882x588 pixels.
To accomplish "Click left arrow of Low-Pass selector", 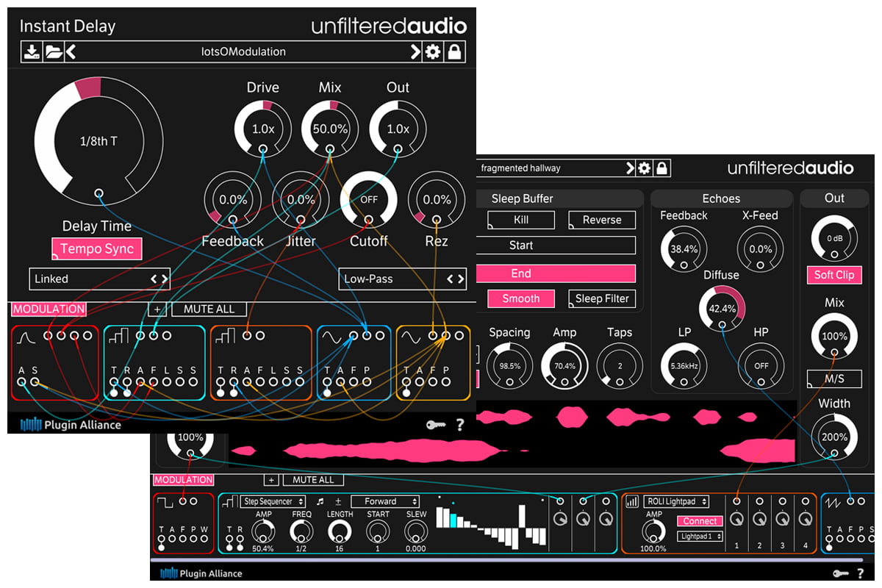I will click(451, 279).
